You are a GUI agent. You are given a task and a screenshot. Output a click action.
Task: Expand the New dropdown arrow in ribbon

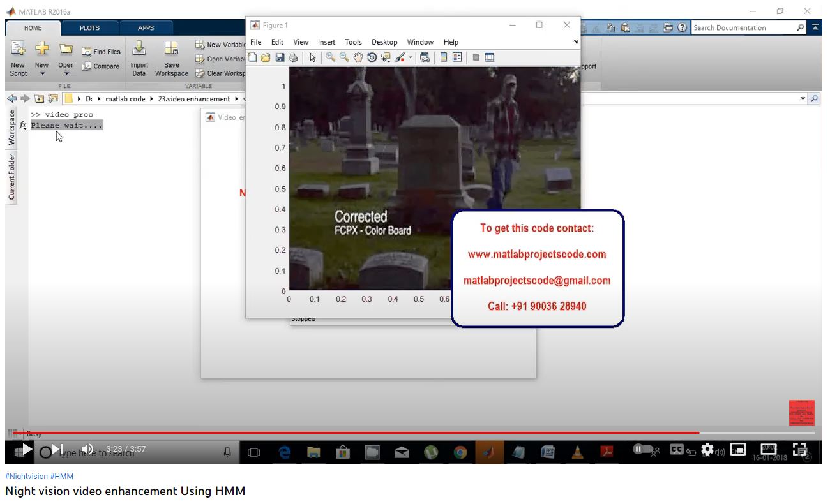coord(42,74)
